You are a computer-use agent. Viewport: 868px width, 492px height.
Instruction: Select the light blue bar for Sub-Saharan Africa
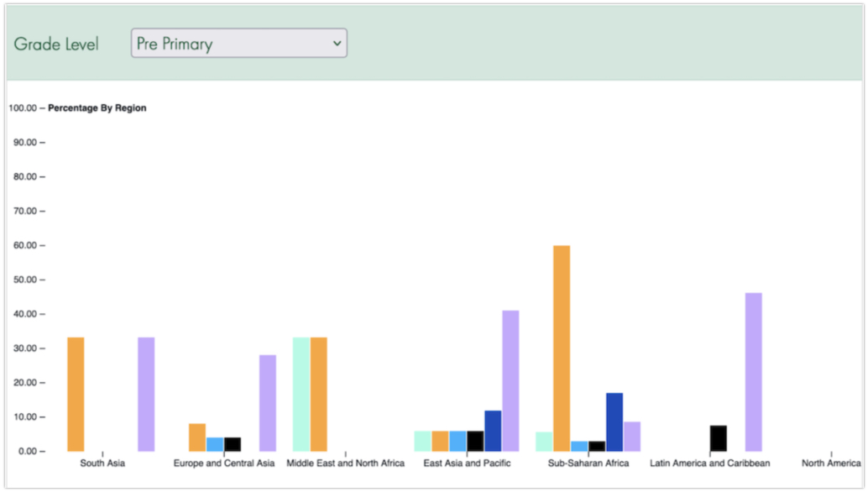(579, 446)
